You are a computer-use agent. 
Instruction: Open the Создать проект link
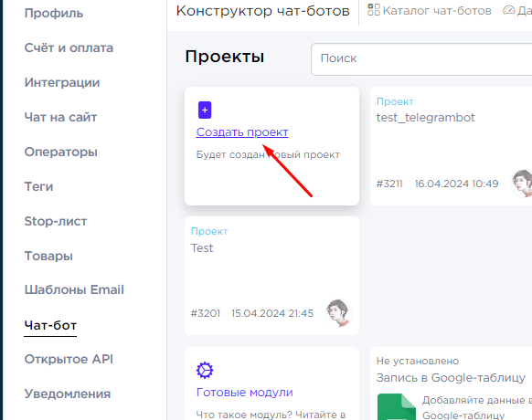click(242, 131)
